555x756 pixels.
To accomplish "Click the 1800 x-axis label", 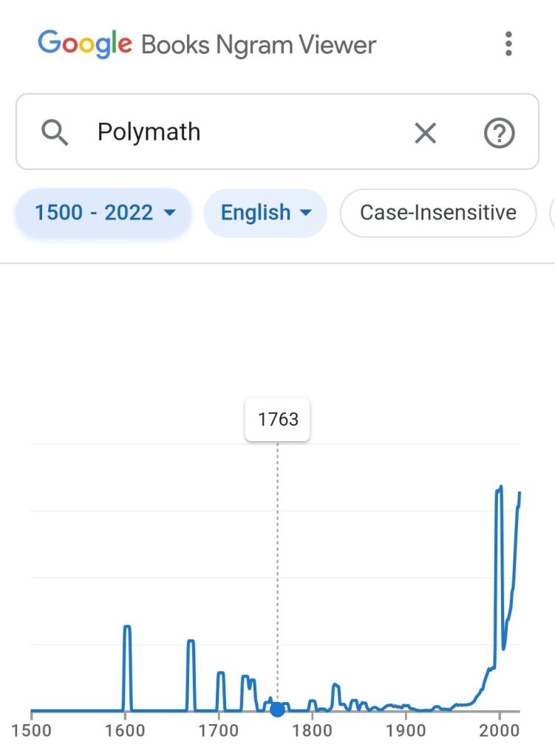I will coord(312,731).
